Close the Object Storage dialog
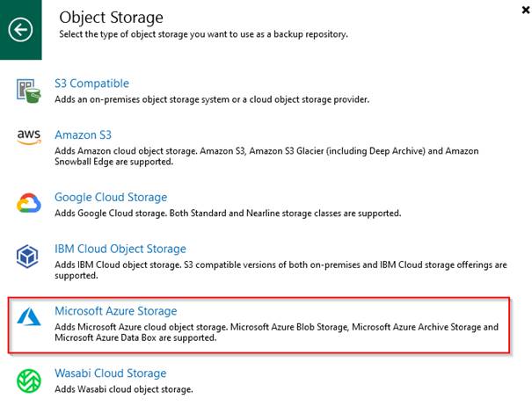The image size is (532, 406). (x=525, y=11)
